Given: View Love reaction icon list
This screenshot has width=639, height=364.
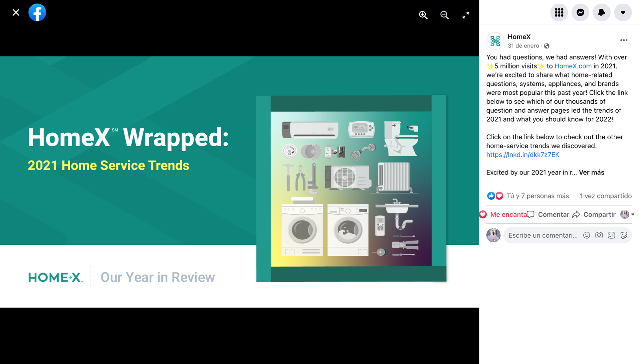Looking at the screenshot, I should point(499,196).
